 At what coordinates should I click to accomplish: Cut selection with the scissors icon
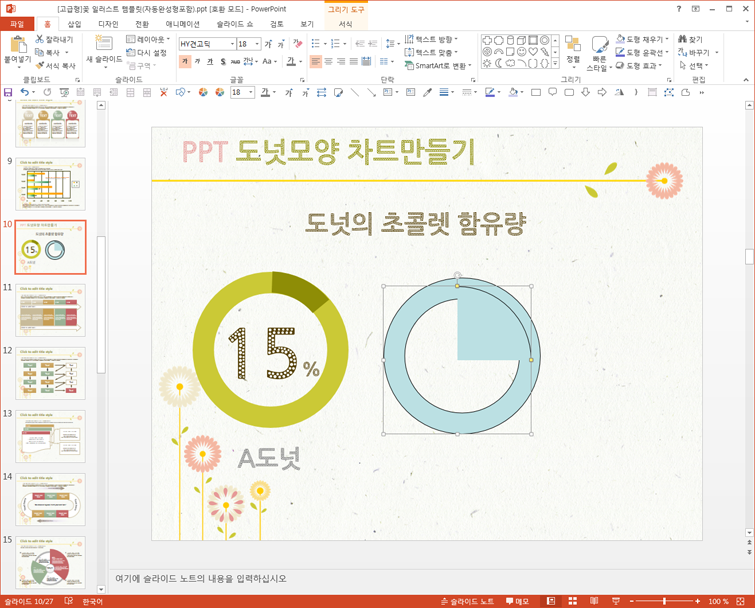(x=39, y=39)
